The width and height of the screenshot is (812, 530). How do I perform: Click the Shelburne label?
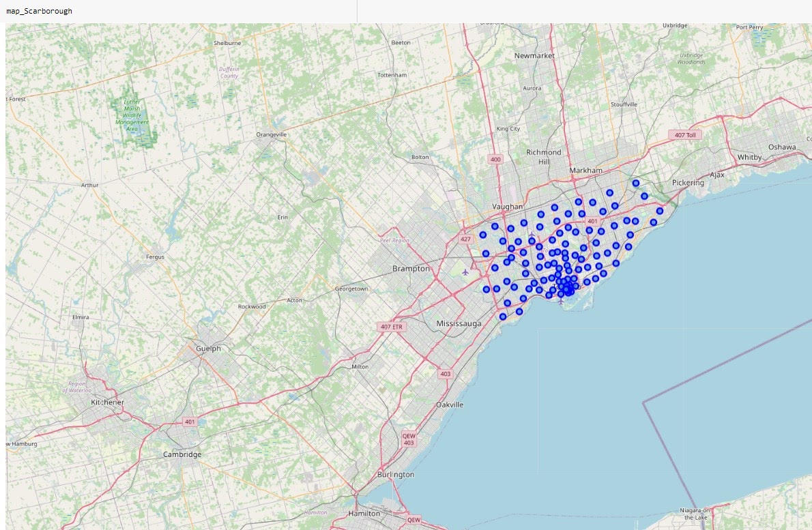coord(227,43)
